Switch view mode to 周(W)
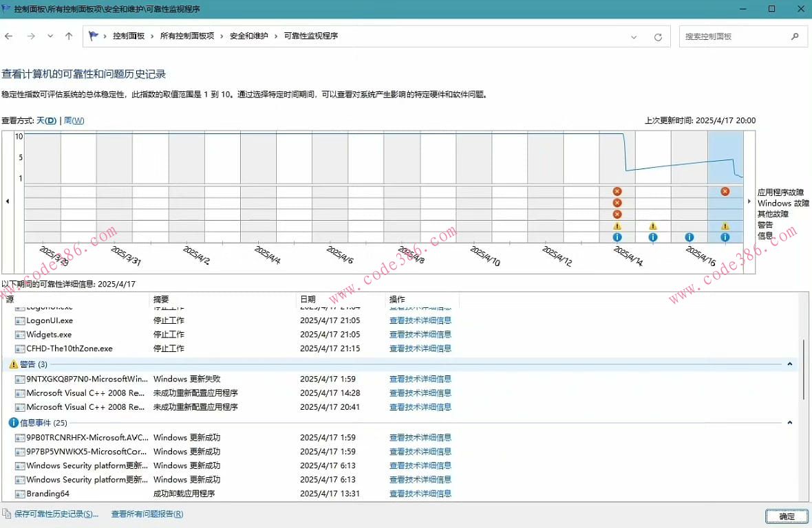Viewport: 812px width, 528px height. (74, 121)
